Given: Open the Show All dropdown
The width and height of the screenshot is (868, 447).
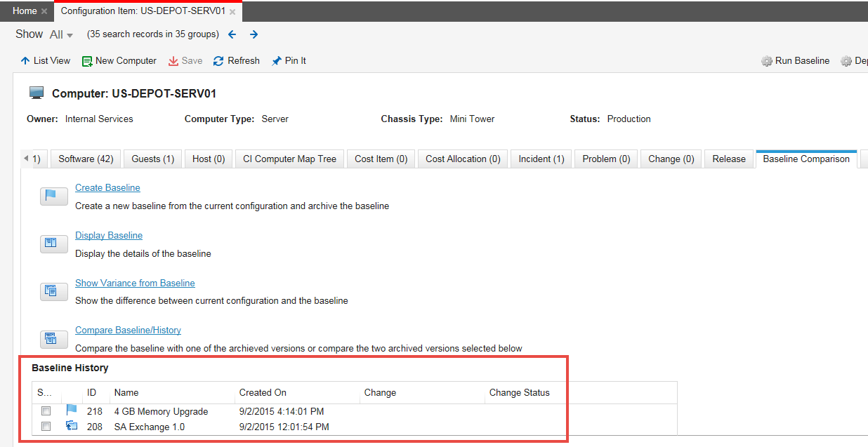Looking at the screenshot, I should [62, 35].
